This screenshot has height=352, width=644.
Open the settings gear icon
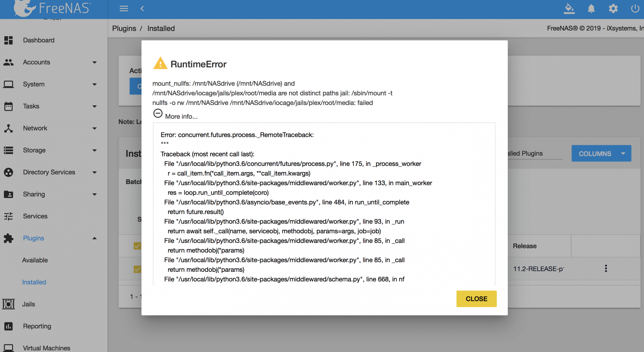pos(613,8)
